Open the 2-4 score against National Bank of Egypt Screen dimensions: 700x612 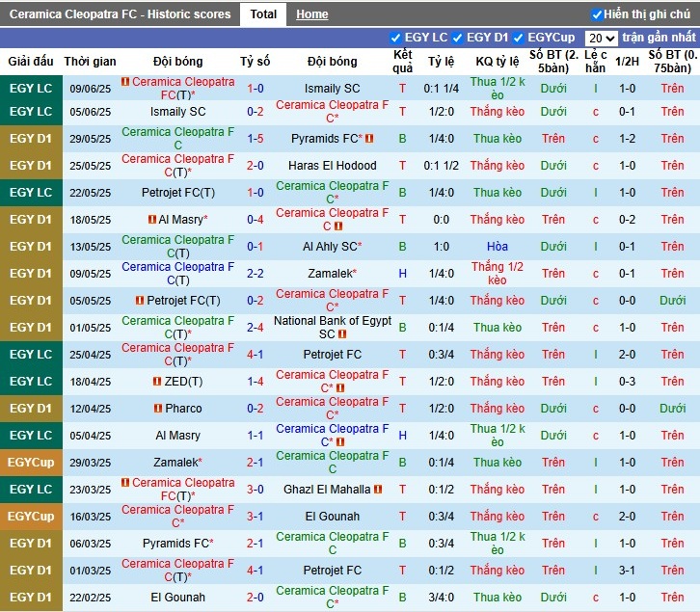pos(256,328)
